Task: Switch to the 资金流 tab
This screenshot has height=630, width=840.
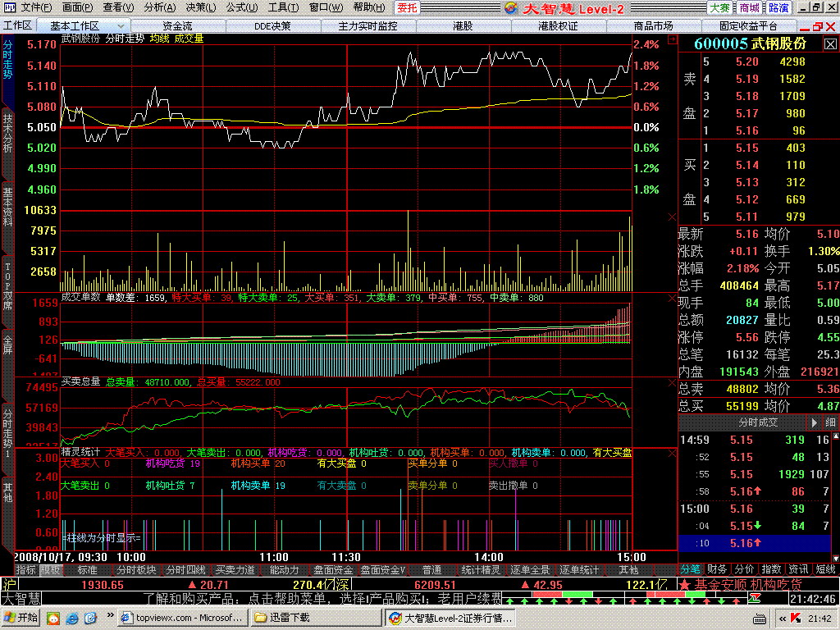Action: coord(177,25)
